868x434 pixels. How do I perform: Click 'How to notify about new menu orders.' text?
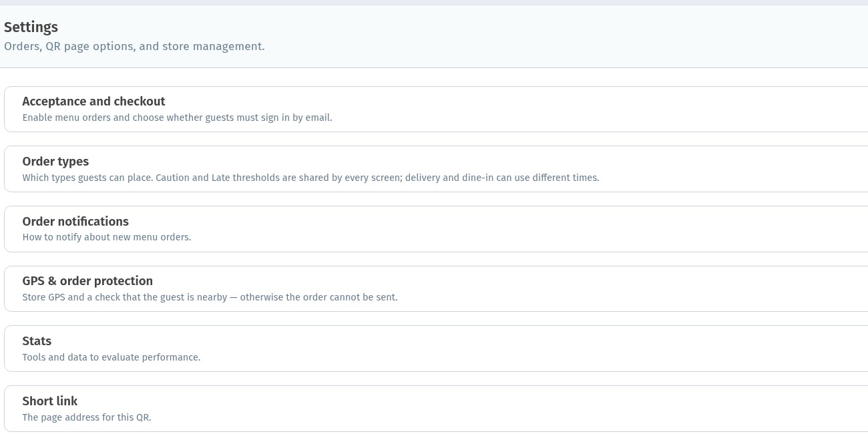107,237
